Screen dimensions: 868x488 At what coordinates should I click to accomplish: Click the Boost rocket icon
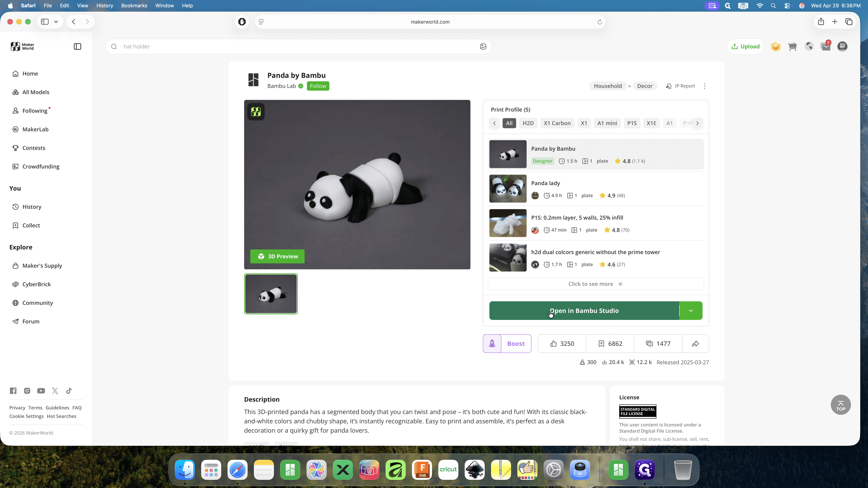(x=492, y=343)
